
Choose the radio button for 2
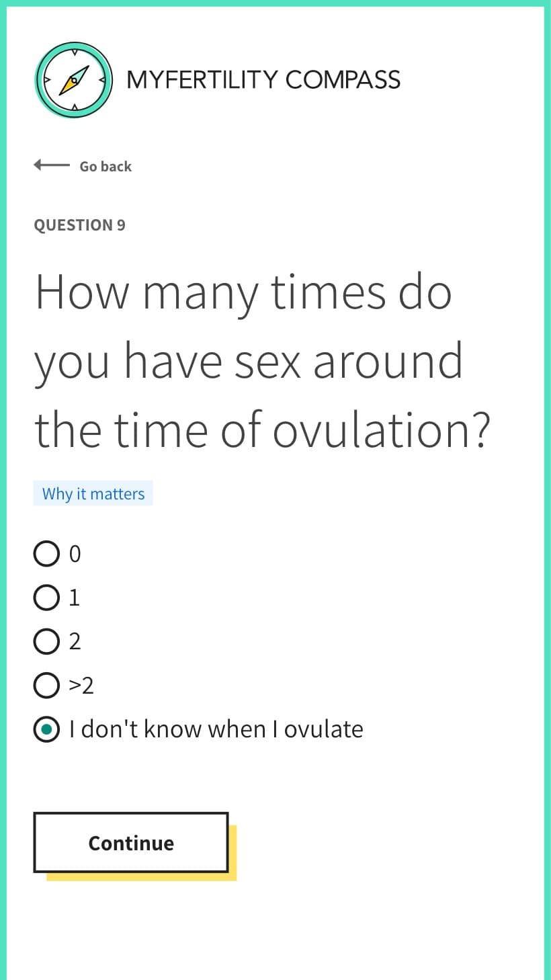46,641
